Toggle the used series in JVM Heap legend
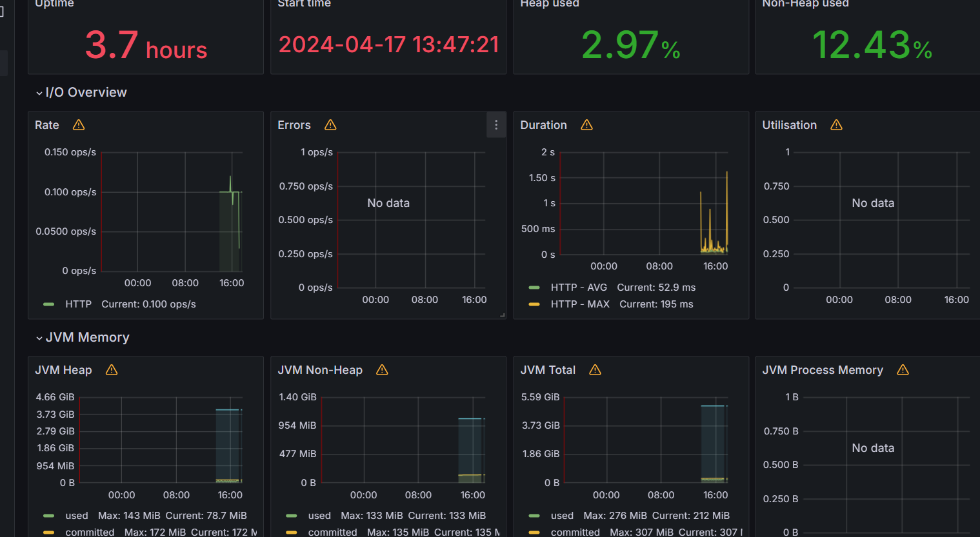This screenshot has width=980, height=537. (76, 515)
